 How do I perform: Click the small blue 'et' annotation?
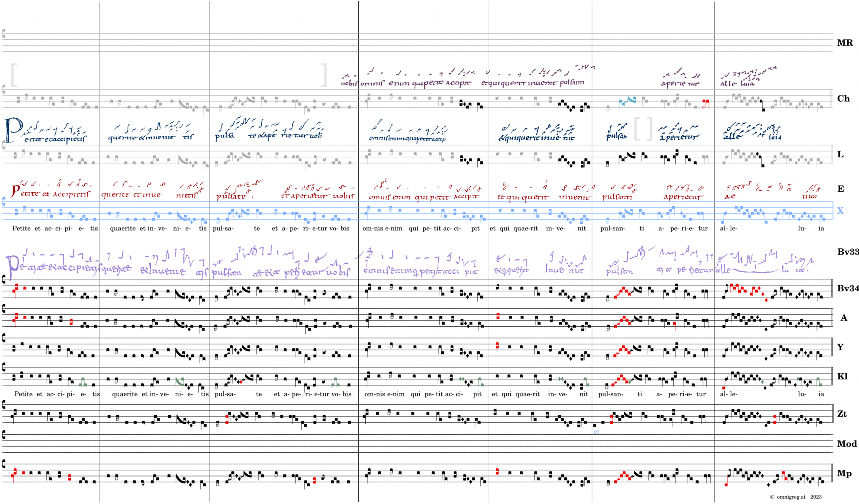(x=596, y=431)
